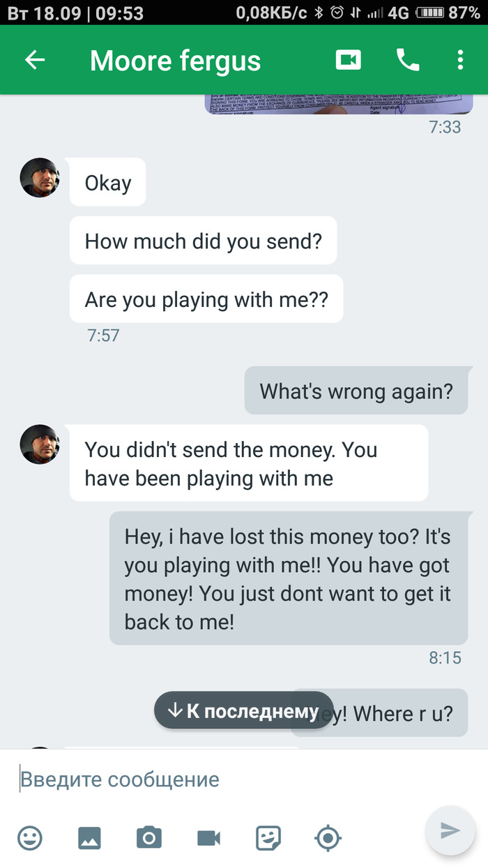The height and width of the screenshot is (868, 488).
Task: Tap the back arrow in header
Action: click(x=35, y=60)
